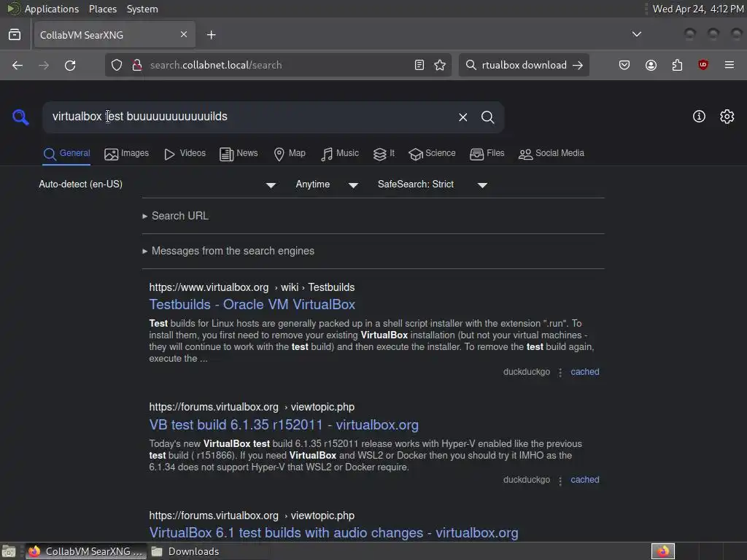Open the extensions puzzle icon
This screenshot has height=560, width=747.
pyautogui.click(x=677, y=65)
